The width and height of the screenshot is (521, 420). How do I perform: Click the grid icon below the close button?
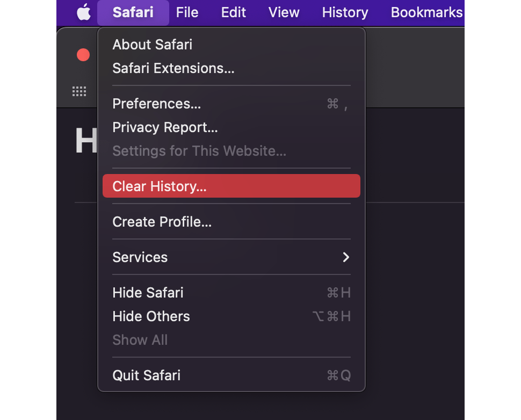click(79, 91)
